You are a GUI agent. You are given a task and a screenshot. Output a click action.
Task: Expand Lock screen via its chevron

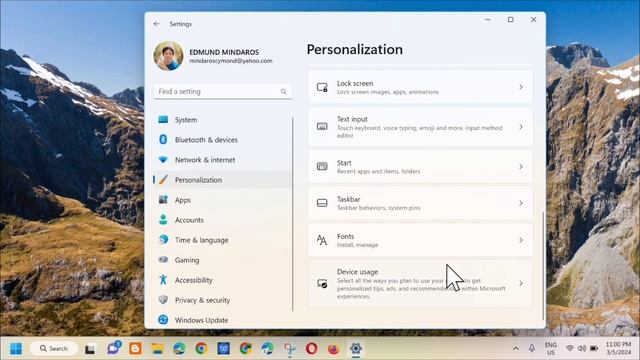tap(521, 87)
